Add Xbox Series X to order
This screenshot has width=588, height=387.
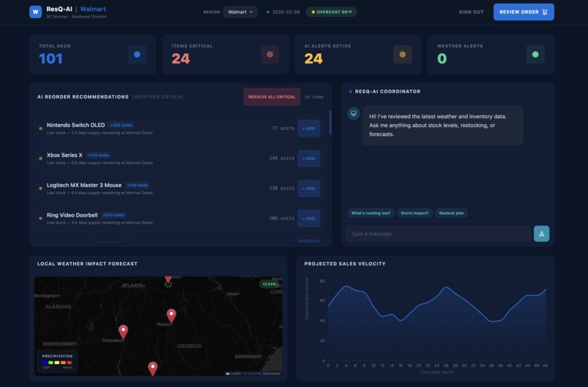pyautogui.click(x=309, y=158)
